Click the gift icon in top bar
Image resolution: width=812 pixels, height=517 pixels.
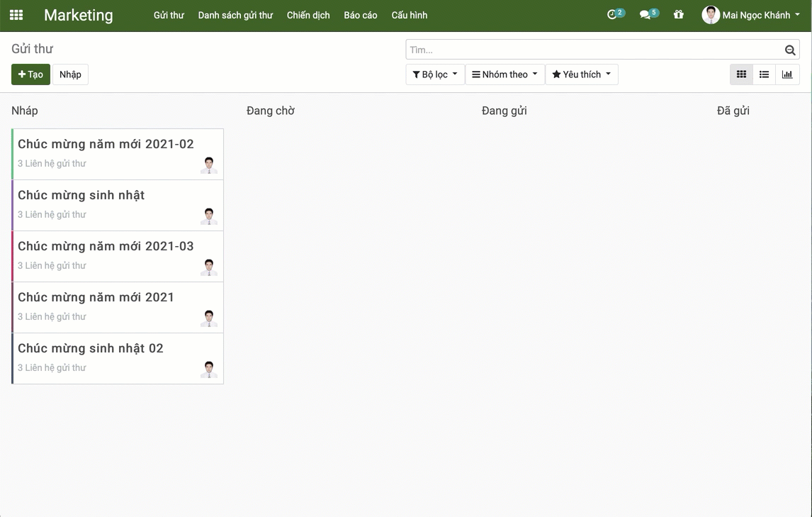(x=678, y=14)
